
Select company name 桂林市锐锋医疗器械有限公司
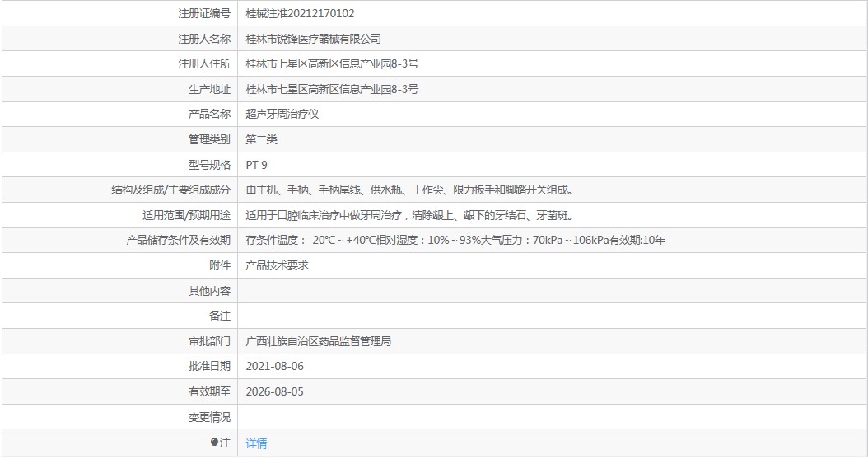click(x=313, y=39)
